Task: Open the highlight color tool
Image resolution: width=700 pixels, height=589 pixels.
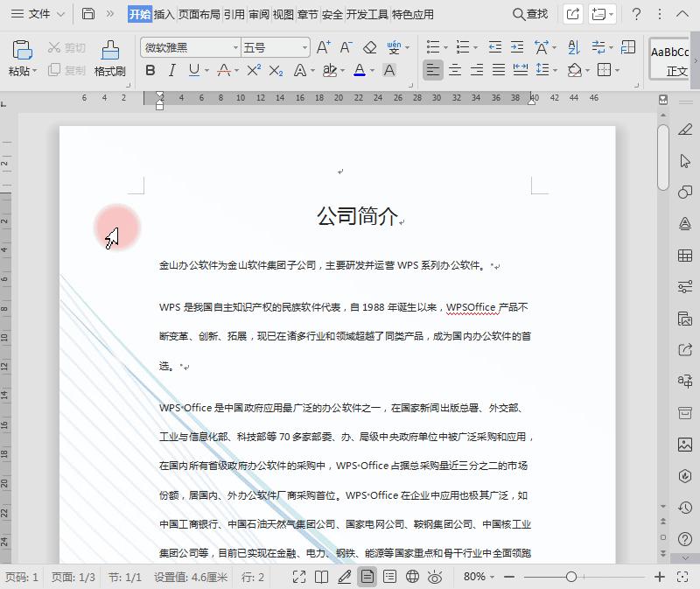Action: tap(330, 72)
